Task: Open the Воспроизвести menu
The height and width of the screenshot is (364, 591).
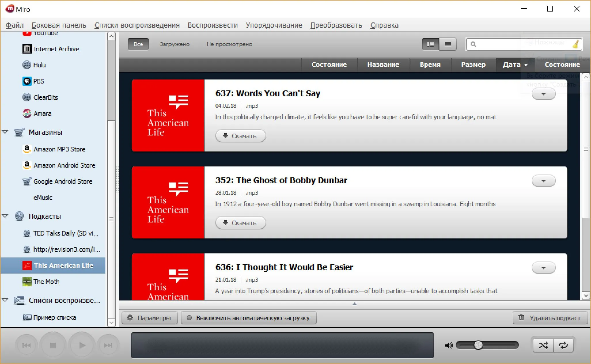Action: 213,25
